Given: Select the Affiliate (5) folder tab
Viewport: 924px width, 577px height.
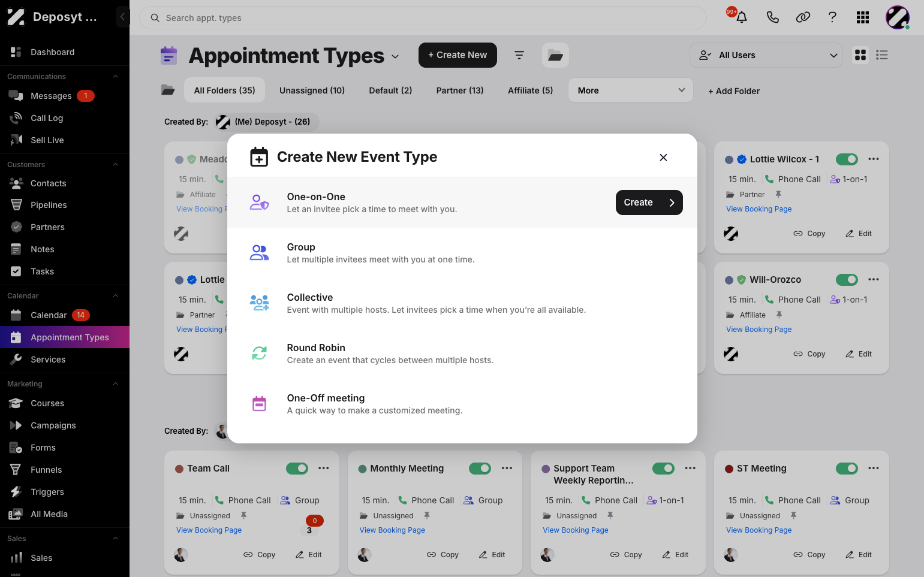Looking at the screenshot, I should (530, 90).
